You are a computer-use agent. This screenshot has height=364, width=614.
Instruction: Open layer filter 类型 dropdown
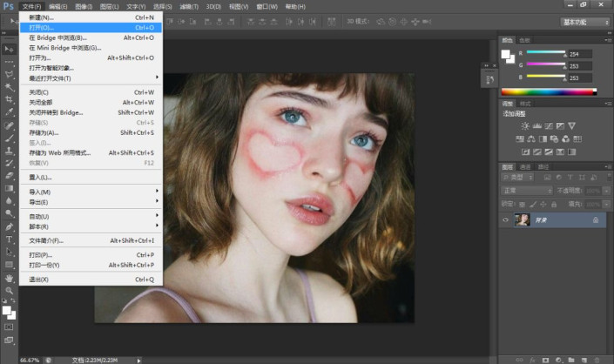[x=517, y=178]
